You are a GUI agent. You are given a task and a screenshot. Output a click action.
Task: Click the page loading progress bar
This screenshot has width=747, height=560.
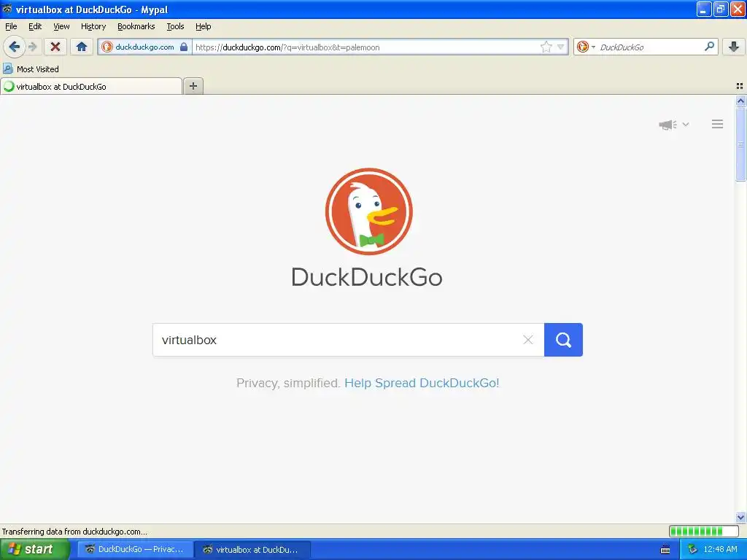[x=704, y=532]
